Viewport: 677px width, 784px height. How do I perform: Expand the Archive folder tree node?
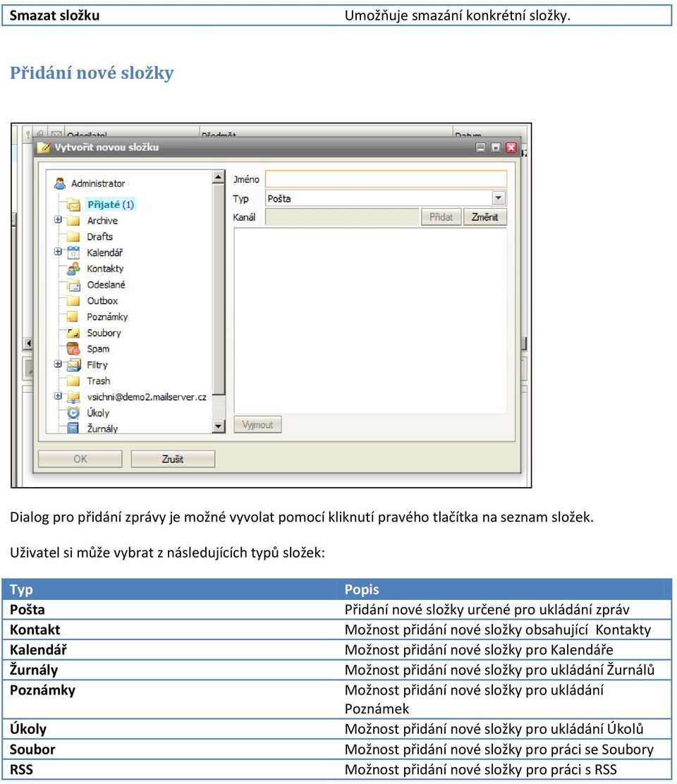pyautogui.click(x=58, y=219)
